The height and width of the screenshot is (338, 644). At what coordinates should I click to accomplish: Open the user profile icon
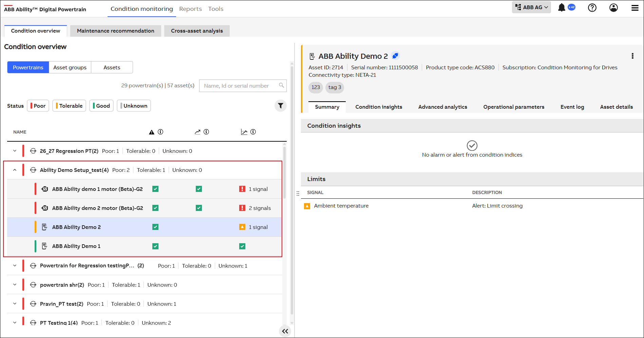(613, 7)
